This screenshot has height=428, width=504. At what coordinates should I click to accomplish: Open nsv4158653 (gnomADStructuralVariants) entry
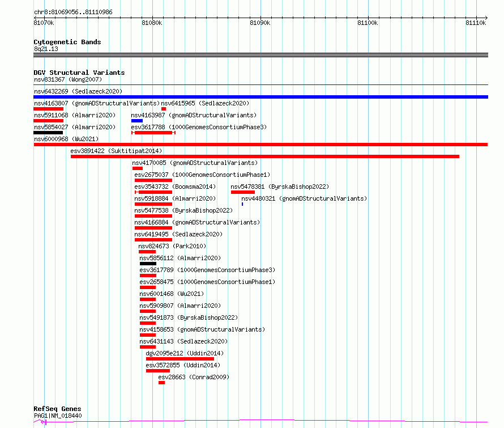coord(202,329)
